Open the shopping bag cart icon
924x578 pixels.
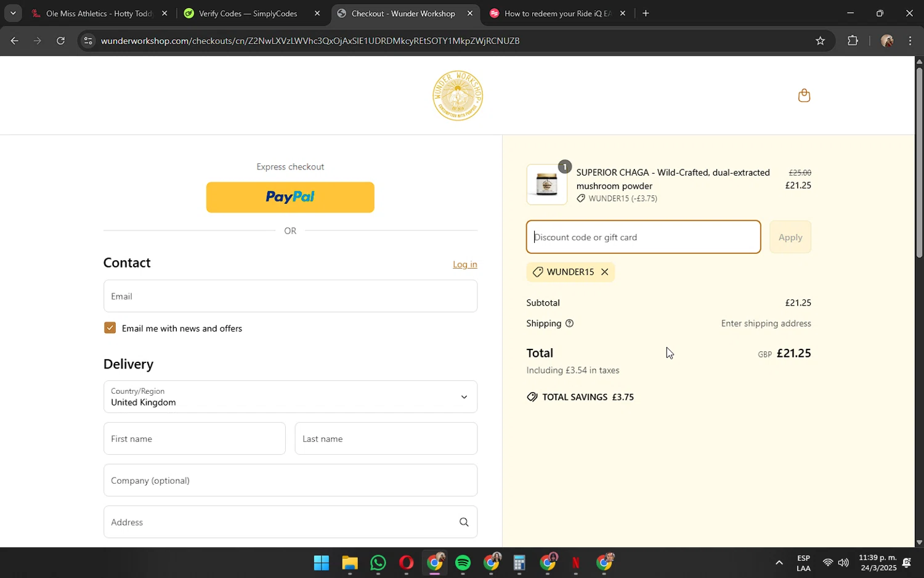[x=804, y=96]
